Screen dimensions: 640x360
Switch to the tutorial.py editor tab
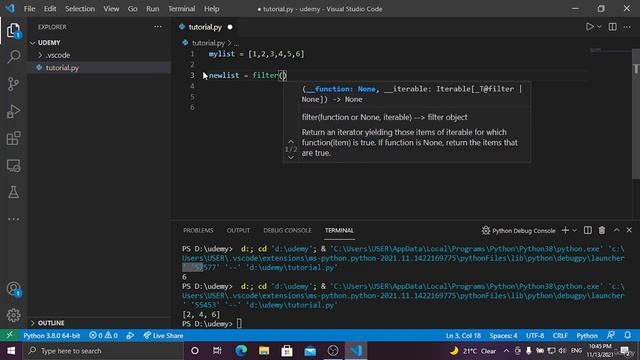(205, 27)
